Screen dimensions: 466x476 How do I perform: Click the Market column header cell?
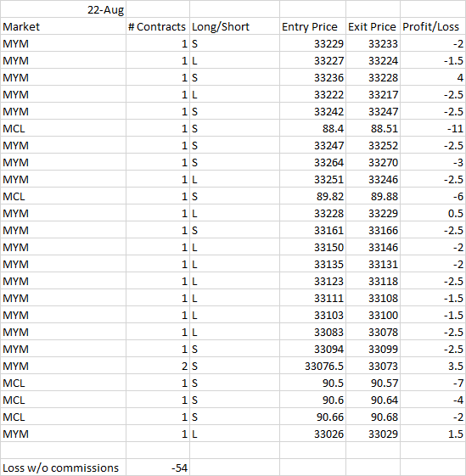pyautogui.click(x=63, y=26)
